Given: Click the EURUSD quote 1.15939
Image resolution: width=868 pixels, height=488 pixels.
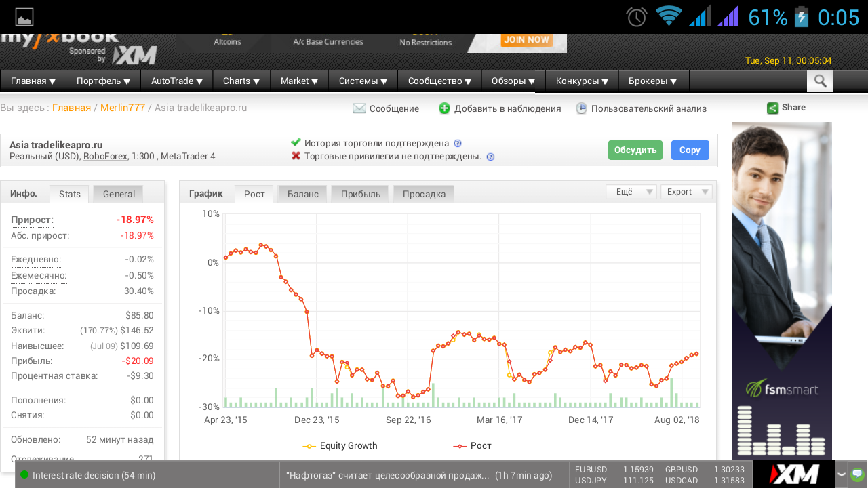Looking at the screenshot, I should tap(638, 469).
